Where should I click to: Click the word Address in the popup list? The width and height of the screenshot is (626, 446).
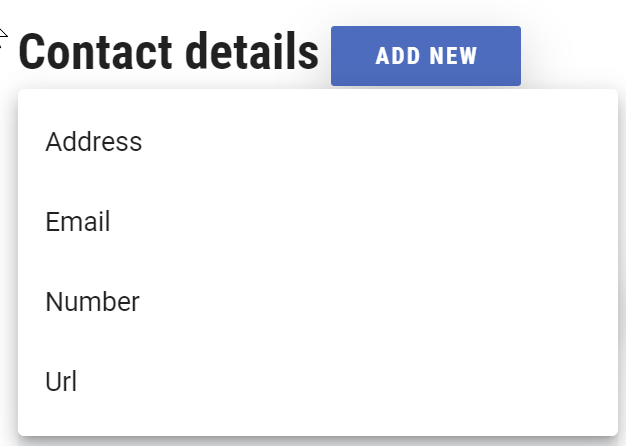(94, 142)
